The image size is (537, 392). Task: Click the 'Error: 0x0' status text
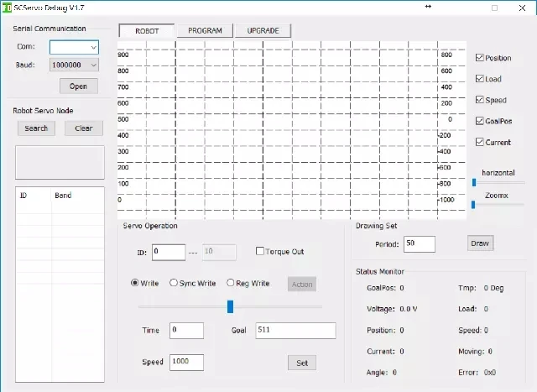click(477, 373)
